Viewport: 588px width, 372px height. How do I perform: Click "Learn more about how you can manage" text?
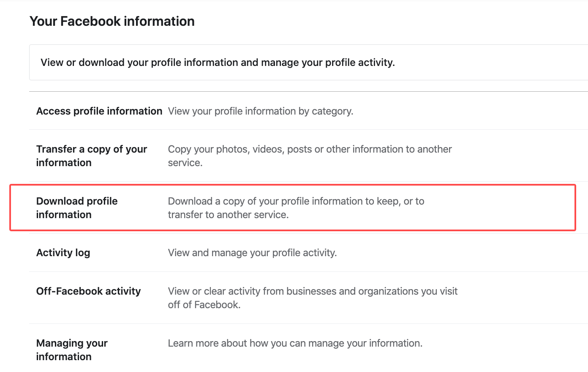tap(295, 343)
